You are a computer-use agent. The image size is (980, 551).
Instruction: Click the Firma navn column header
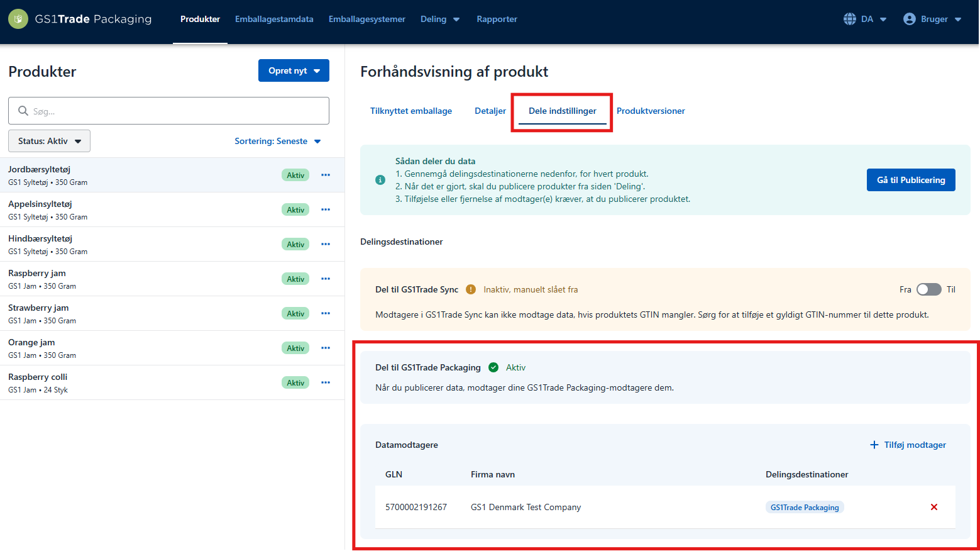pos(493,474)
